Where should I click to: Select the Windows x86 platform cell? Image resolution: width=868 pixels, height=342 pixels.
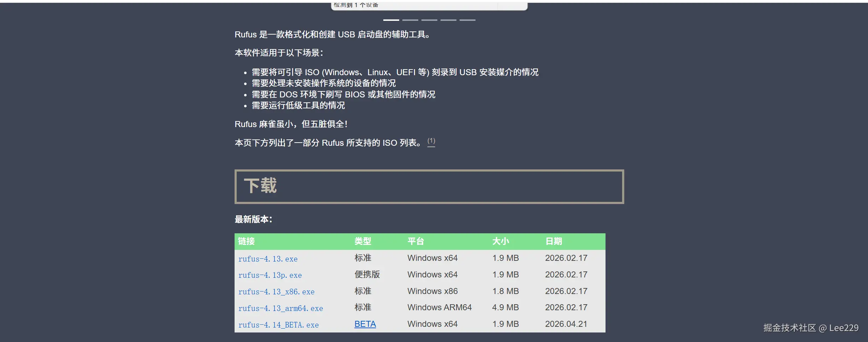[432, 291]
